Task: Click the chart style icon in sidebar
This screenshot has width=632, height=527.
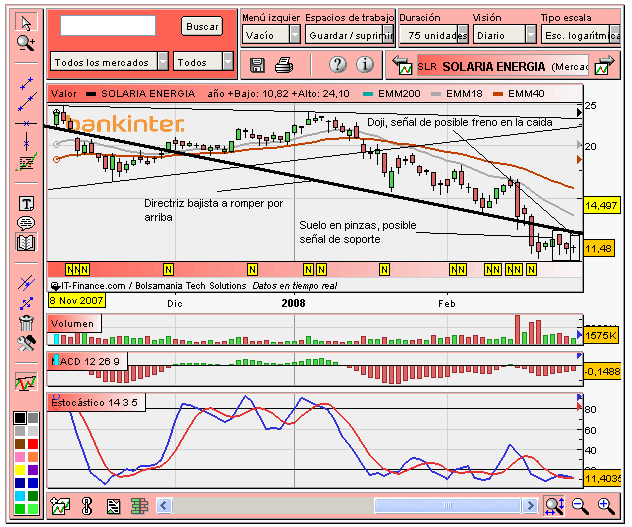Action: pyautogui.click(x=26, y=382)
